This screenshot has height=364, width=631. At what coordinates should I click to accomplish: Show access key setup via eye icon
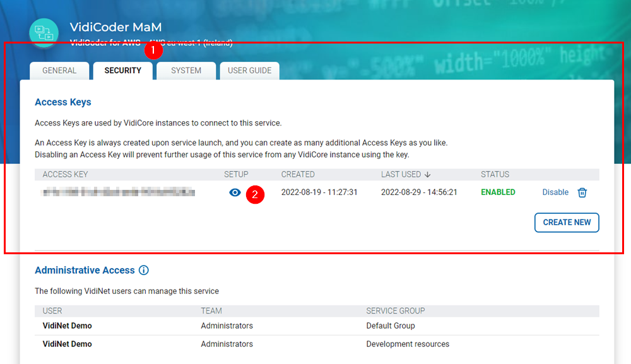tap(235, 192)
